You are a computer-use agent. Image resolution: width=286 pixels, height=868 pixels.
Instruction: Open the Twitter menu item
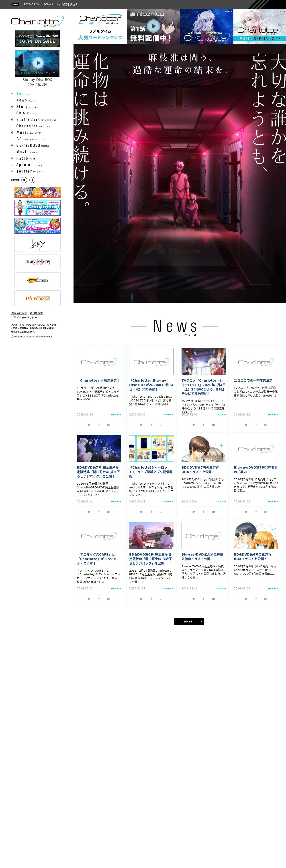click(x=27, y=171)
